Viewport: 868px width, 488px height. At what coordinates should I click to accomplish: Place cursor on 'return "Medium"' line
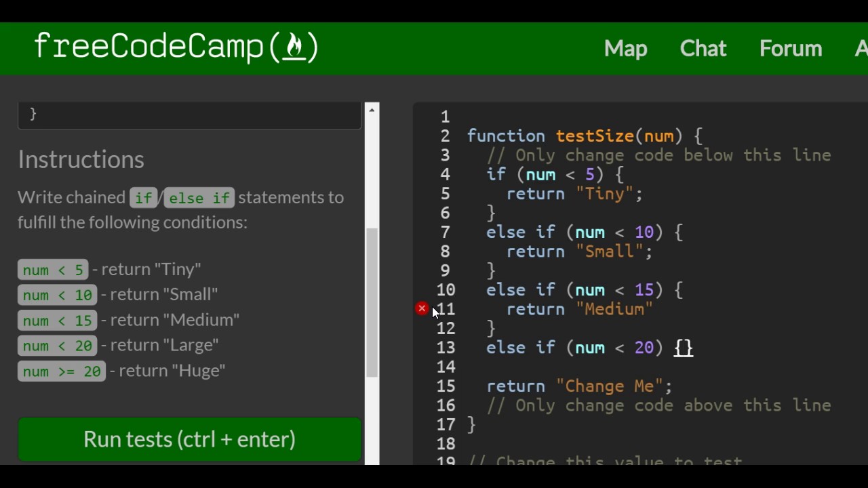580,309
